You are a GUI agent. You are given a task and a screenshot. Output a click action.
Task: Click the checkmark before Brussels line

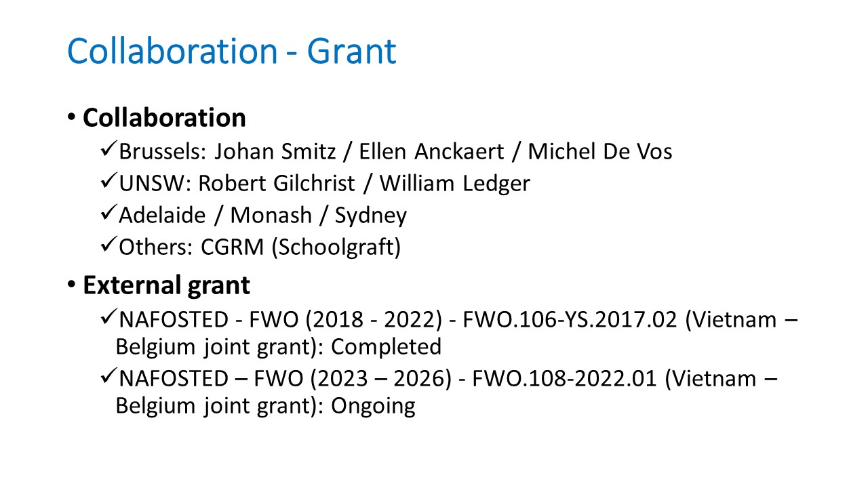pos(108,150)
